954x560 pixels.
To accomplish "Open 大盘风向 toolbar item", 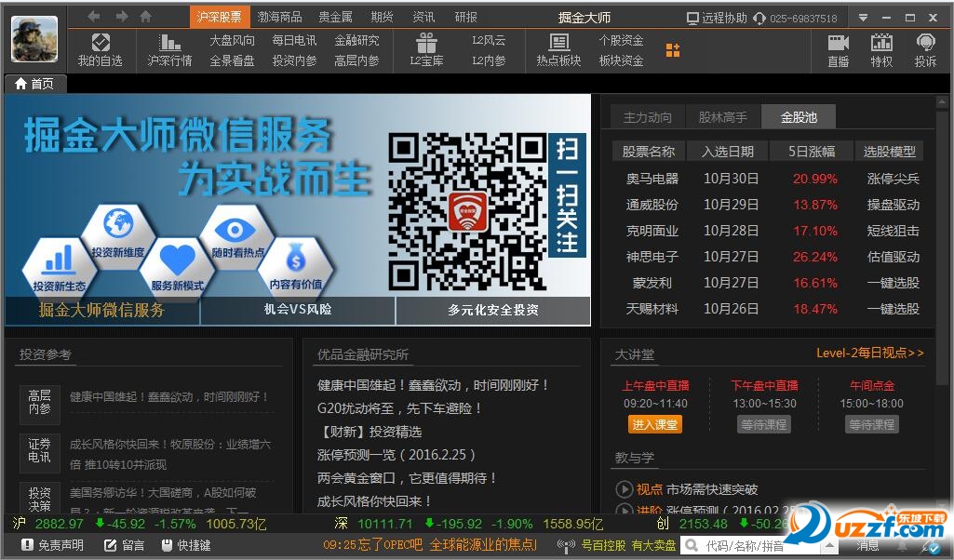I will point(232,40).
